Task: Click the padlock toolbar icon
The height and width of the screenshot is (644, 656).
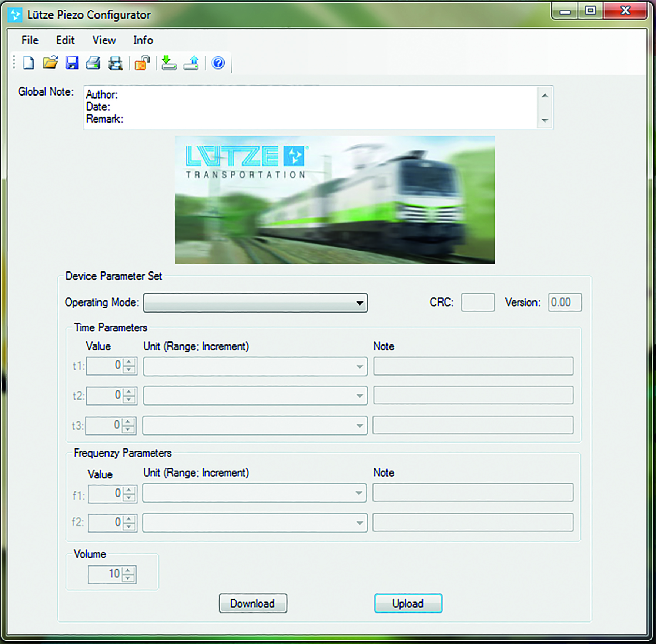Action: (x=142, y=63)
